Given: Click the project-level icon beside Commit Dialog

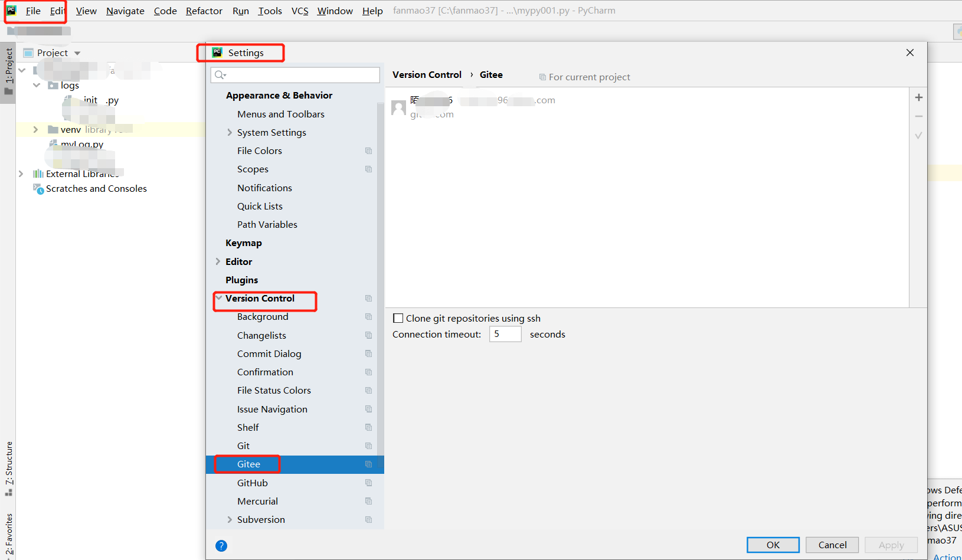Looking at the screenshot, I should (x=369, y=353).
